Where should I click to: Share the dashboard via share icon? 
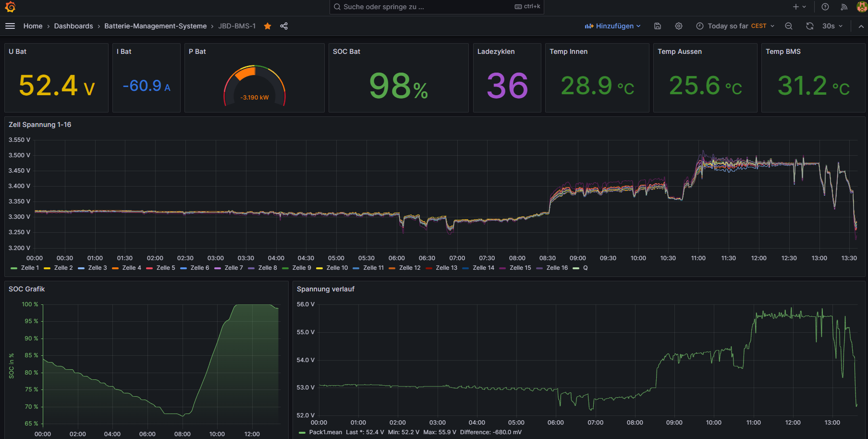pyautogui.click(x=284, y=26)
